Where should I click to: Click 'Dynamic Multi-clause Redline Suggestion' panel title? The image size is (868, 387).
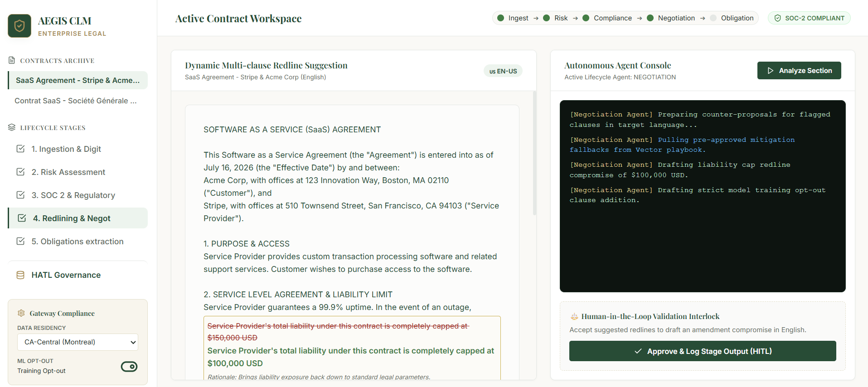tap(266, 65)
